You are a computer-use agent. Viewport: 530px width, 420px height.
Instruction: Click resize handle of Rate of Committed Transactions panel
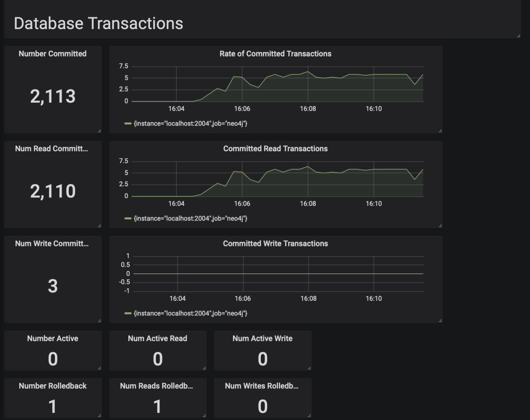point(440,131)
